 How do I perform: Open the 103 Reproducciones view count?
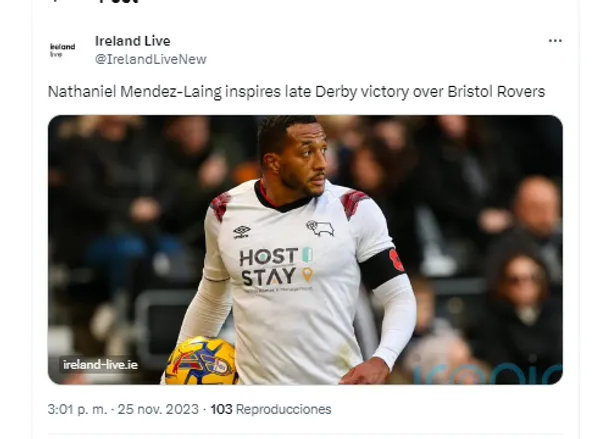tap(271, 409)
